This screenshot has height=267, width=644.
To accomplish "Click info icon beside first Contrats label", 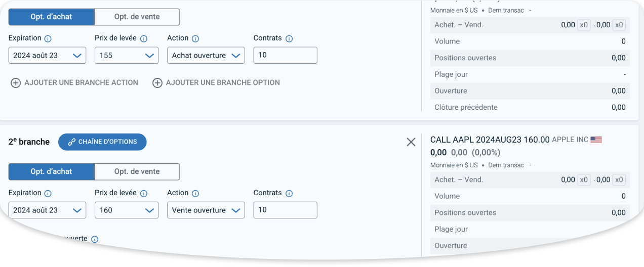I will [x=289, y=38].
